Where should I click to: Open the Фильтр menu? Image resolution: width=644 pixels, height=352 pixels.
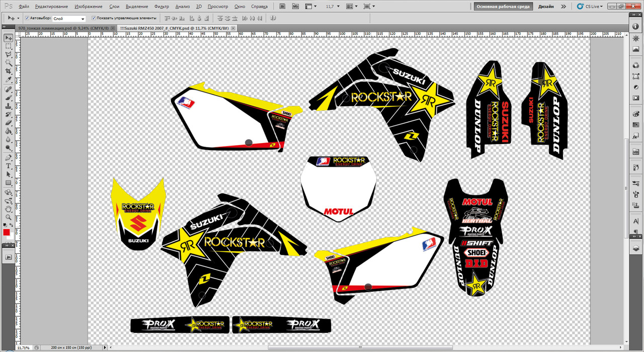162,7
